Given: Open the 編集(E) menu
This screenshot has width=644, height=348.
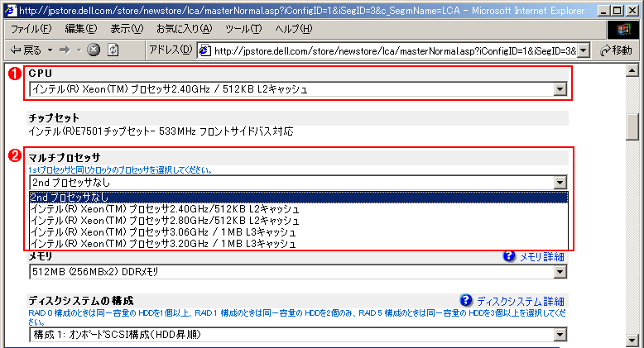Looking at the screenshot, I should click(81, 29).
